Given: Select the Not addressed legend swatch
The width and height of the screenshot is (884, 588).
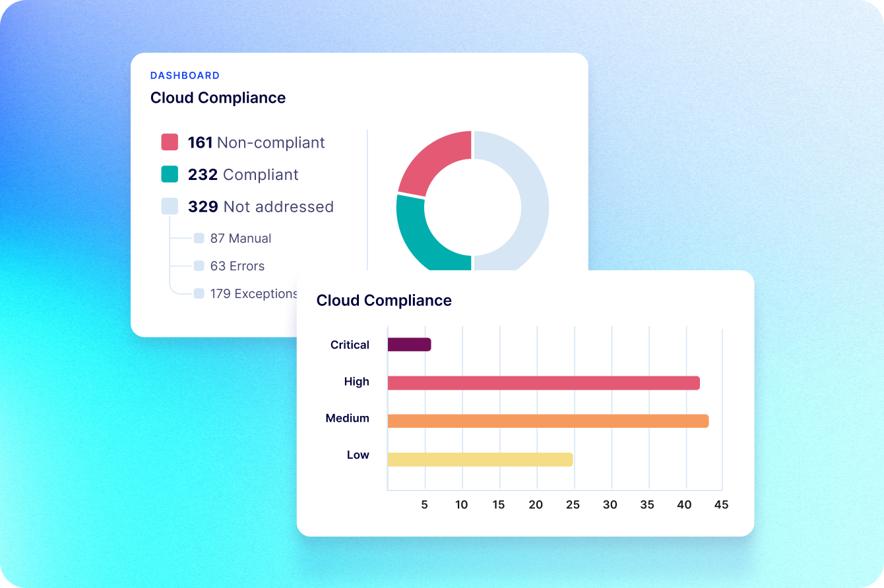Looking at the screenshot, I should click(168, 206).
